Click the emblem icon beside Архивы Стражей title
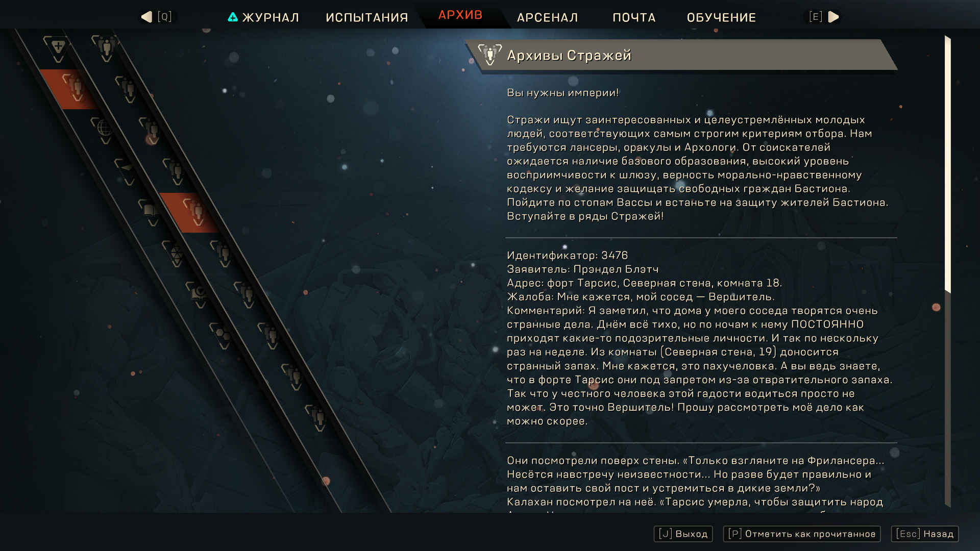This screenshot has width=980, height=551. click(x=489, y=55)
